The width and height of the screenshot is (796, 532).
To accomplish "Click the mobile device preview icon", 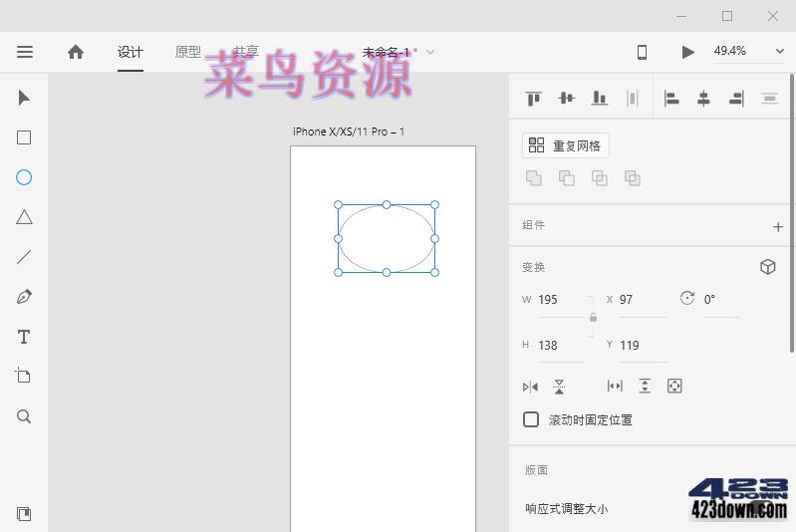I will [x=642, y=52].
